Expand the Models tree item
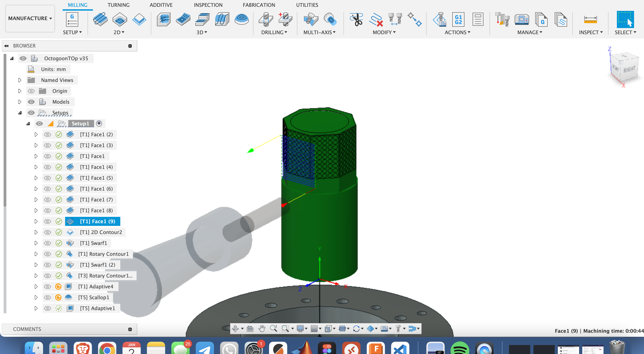The height and width of the screenshot is (354, 644). (19, 102)
